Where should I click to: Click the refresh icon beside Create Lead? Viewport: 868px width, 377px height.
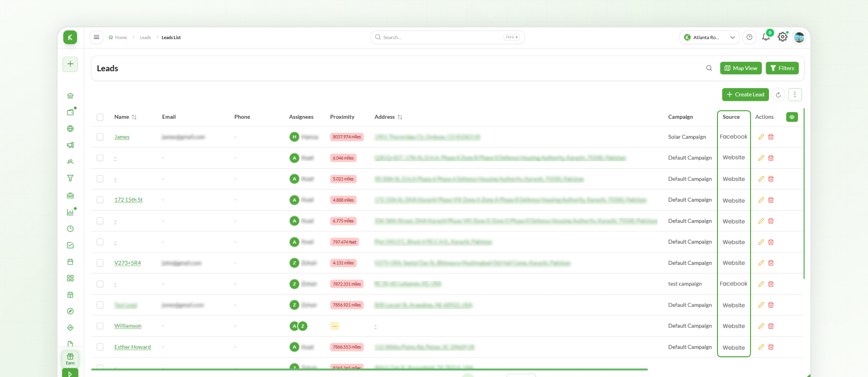(x=778, y=95)
